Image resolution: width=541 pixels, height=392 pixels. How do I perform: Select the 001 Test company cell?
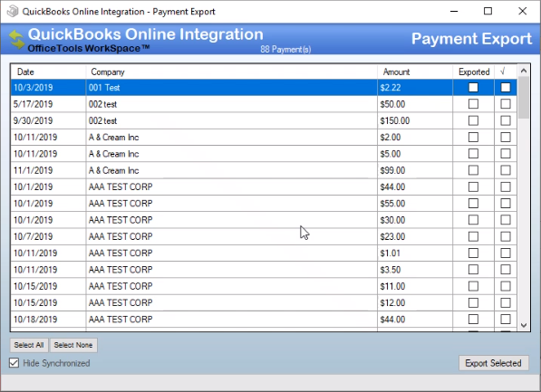click(x=231, y=88)
